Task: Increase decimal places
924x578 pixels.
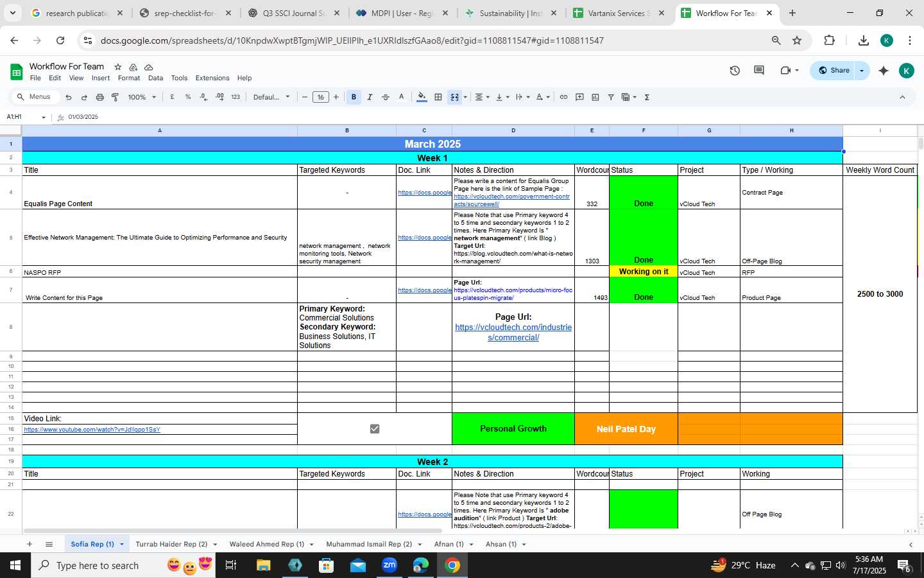Action: pyautogui.click(x=219, y=97)
